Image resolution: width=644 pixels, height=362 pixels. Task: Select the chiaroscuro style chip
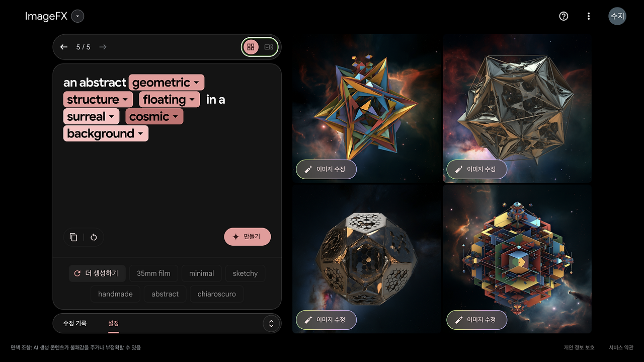point(217,294)
